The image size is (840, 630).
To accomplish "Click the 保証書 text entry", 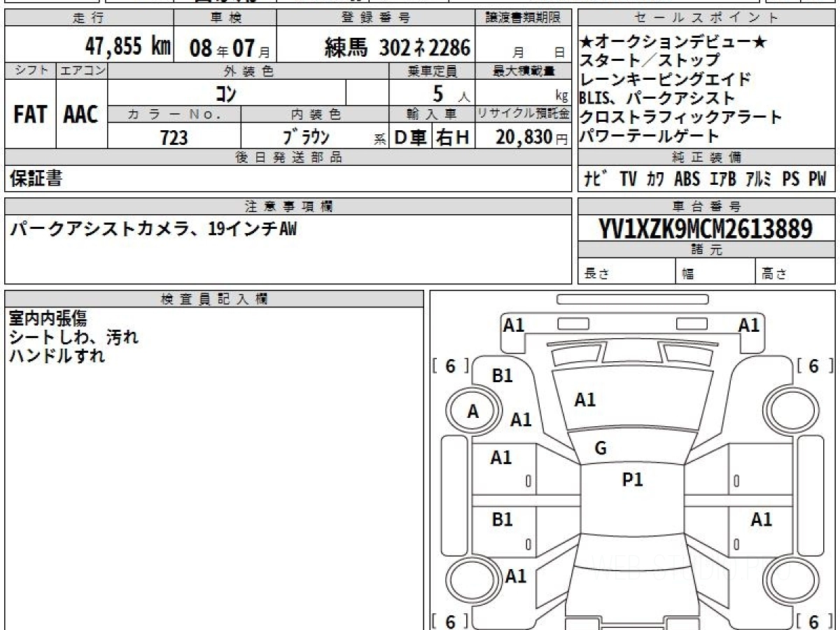I will coord(36,179).
